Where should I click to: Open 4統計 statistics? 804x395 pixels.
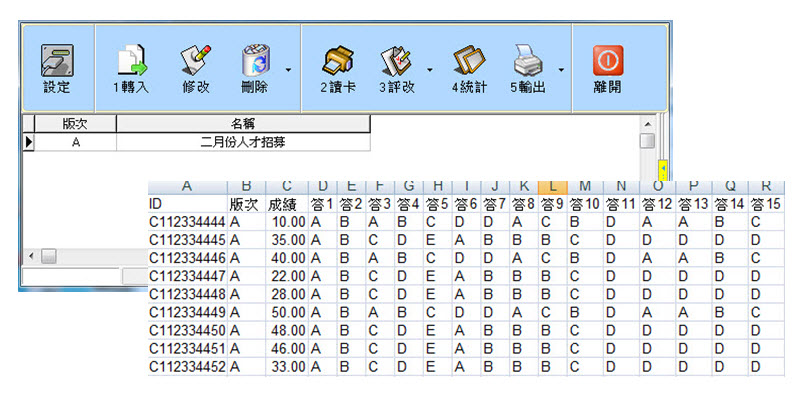[x=469, y=60]
